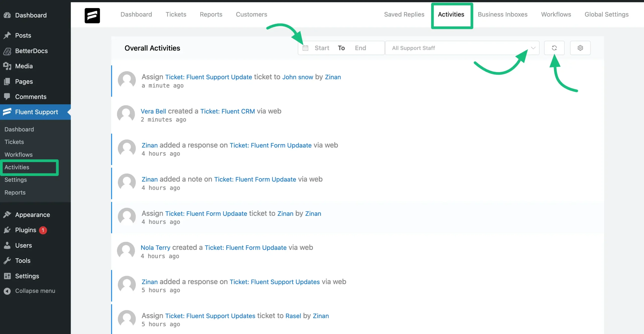This screenshot has width=644, height=334.
Task: Click avatar of John snow assignment entry
Action: [127, 80]
